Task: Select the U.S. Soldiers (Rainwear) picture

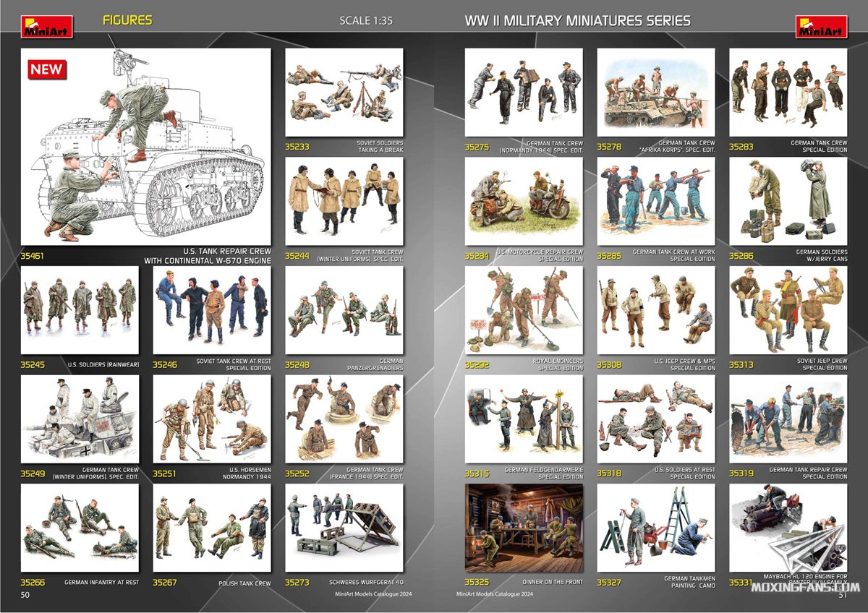Action: tap(80, 310)
